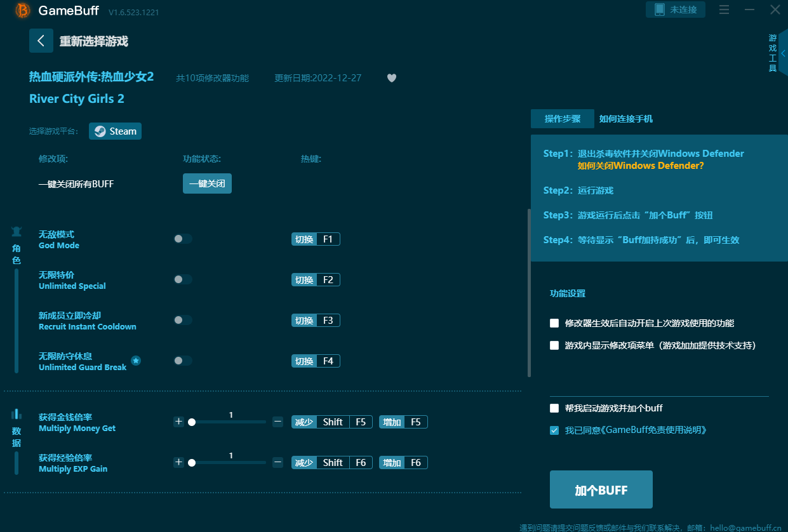Viewport: 788px width, 532px height.
Task: Toggle Unlimited Guard Break switch
Action: click(x=183, y=361)
